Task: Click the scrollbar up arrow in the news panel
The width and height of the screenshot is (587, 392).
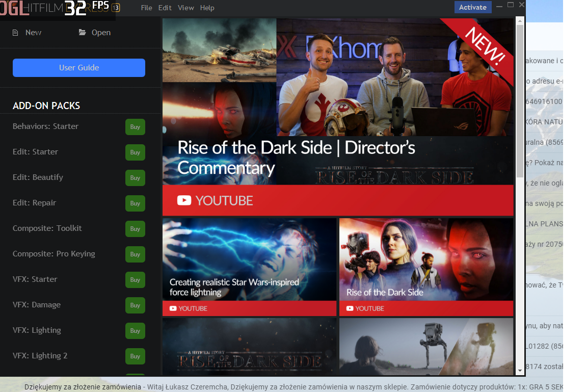Action: pyautogui.click(x=520, y=21)
